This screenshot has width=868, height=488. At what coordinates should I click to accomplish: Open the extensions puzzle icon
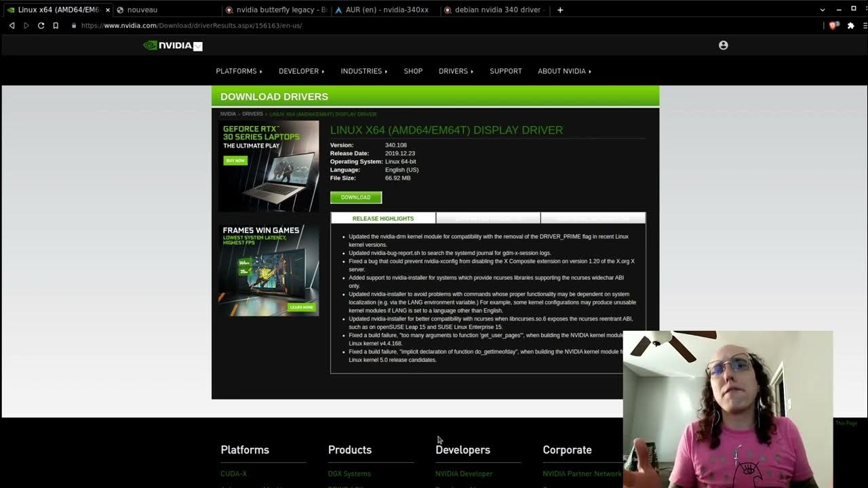850,26
